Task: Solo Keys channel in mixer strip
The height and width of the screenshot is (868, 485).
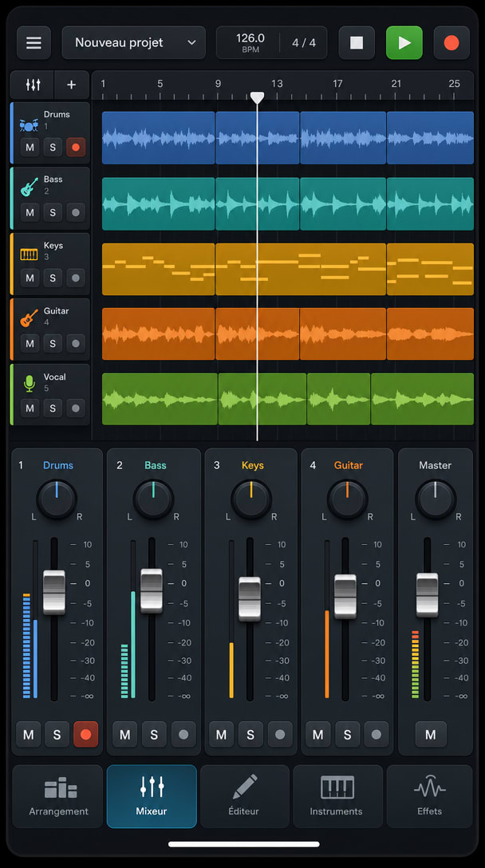Action: point(250,735)
